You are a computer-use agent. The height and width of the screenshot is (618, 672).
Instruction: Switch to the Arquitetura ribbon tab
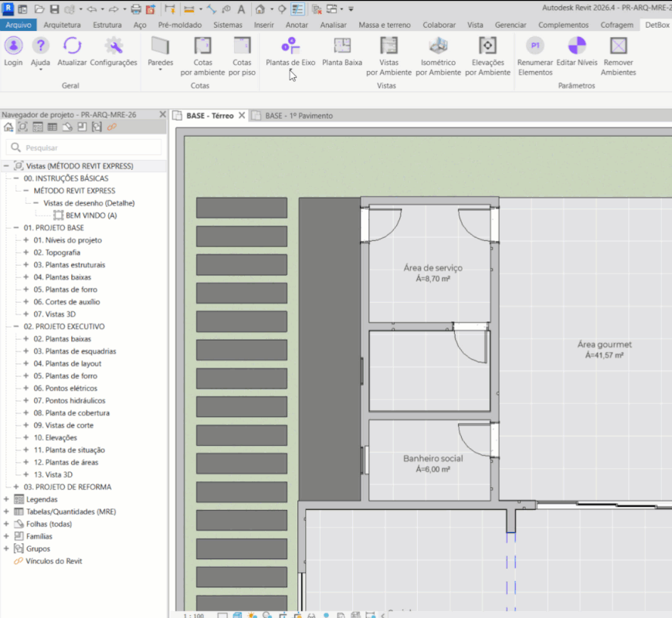click(62, 25)
